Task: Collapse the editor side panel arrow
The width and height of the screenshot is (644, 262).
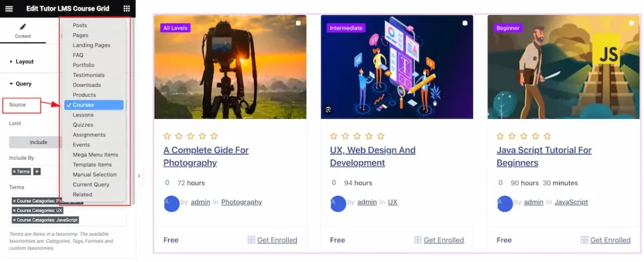Action: pyautogui.click(x=139, y=175)
